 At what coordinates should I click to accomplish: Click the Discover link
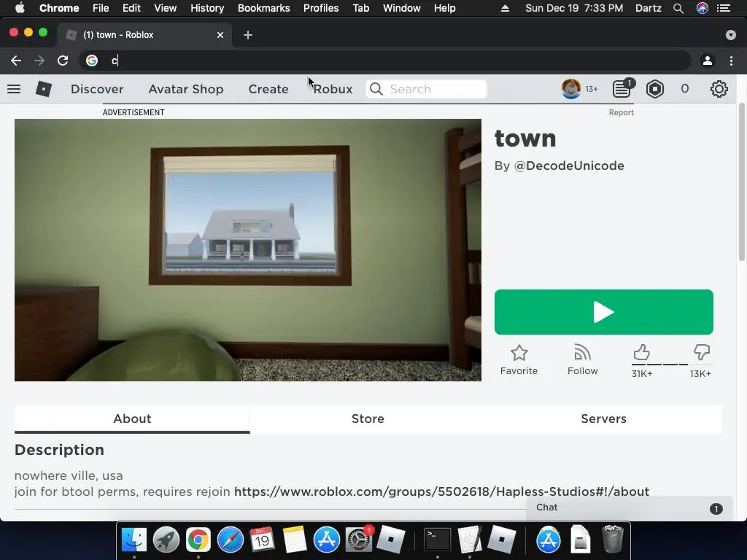97,89
